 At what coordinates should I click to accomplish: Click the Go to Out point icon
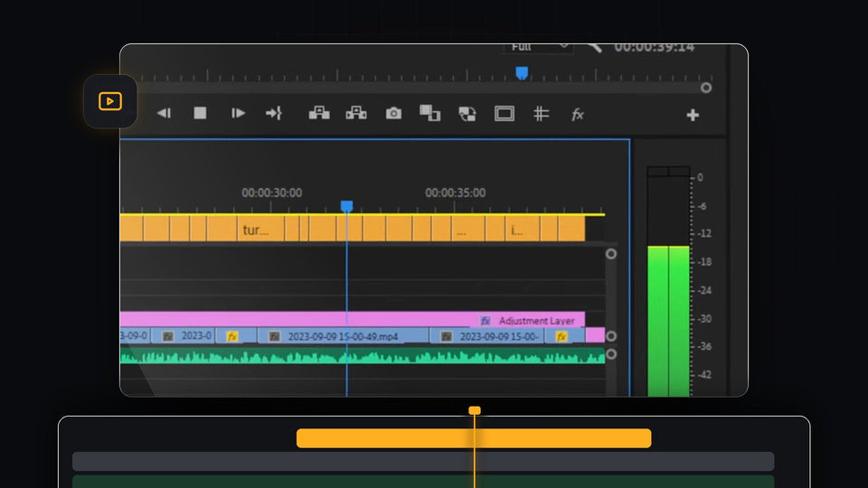point(274,114)
